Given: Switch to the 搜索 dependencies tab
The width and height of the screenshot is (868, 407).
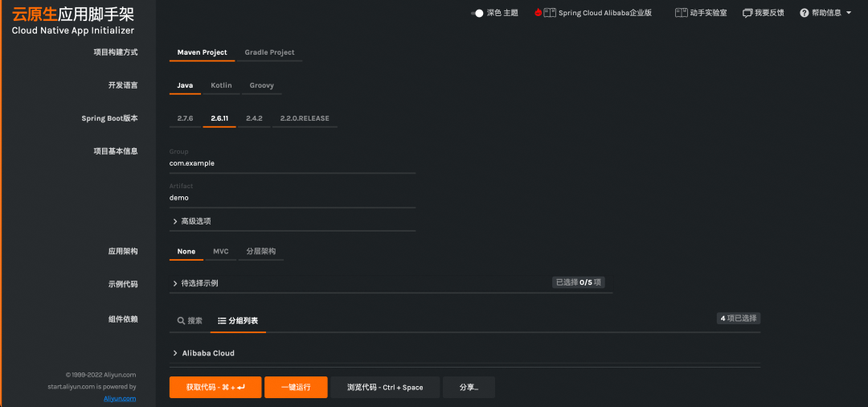Looking at the screenshot, I should pyautogui.click(x=190, y=321).
